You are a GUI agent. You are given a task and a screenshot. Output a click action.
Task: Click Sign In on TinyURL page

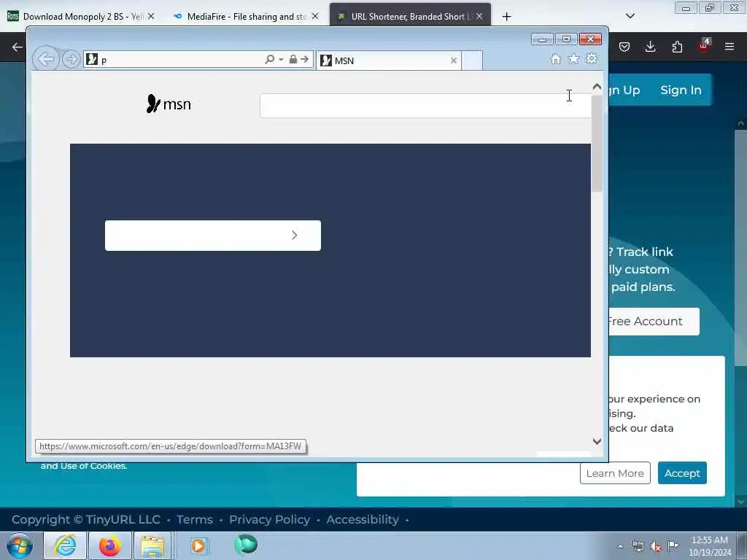point(681,90)
